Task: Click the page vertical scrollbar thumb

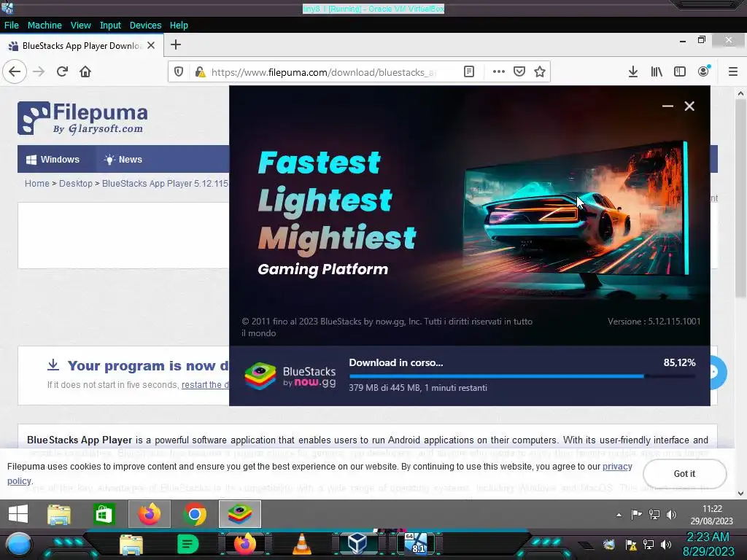Action: [x=740, y=198]
